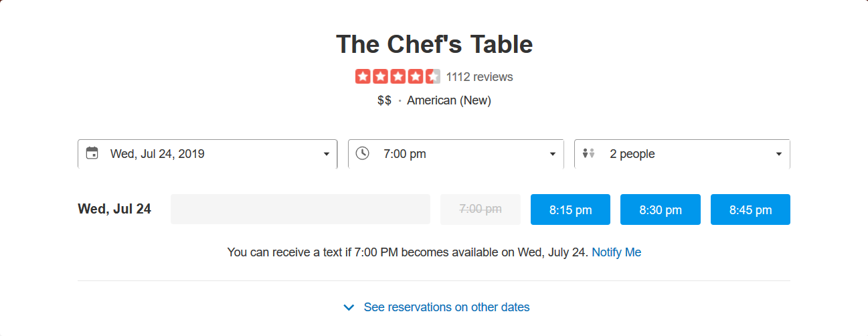Screen dimensions: 868x336
Task: Click the star rating graphic
Action: click(x=398, y=77)
